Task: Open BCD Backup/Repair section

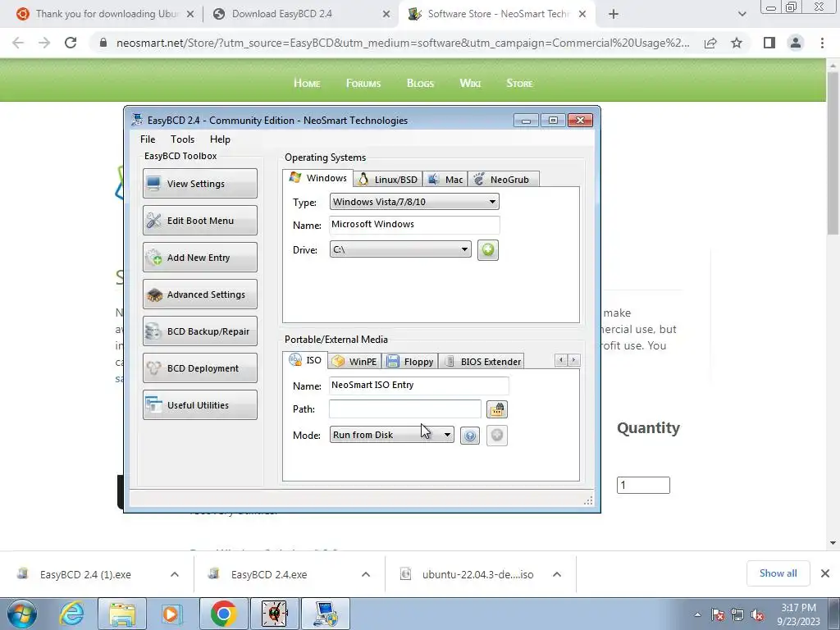Action: point(200,331)
